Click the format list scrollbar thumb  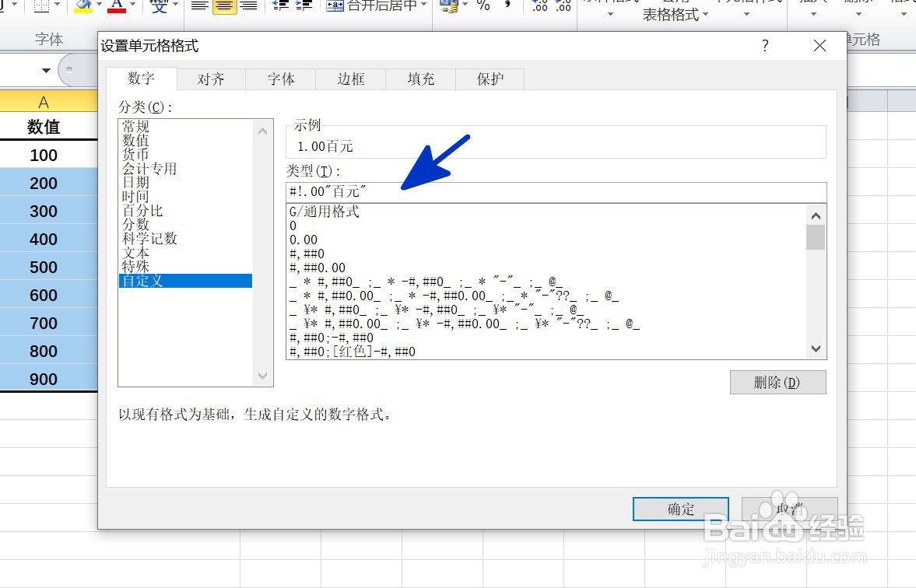pos(816,238)
